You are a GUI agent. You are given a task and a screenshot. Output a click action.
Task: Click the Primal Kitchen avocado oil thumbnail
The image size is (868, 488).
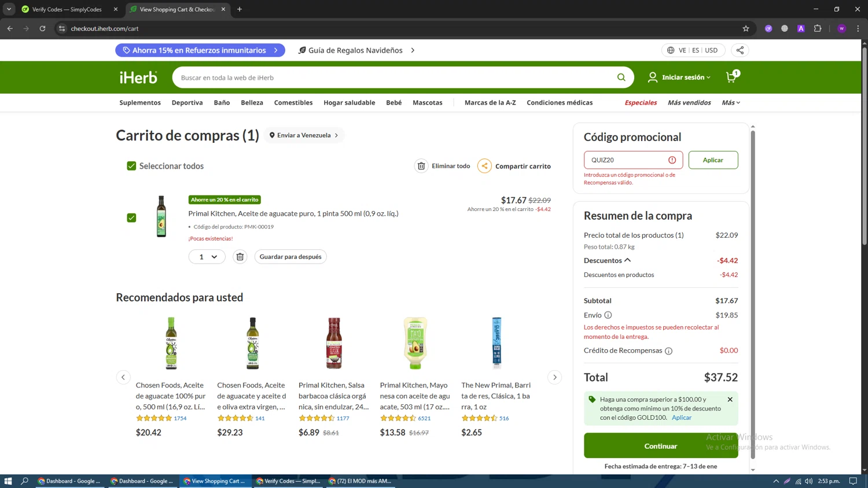click(x=161, y=216)
